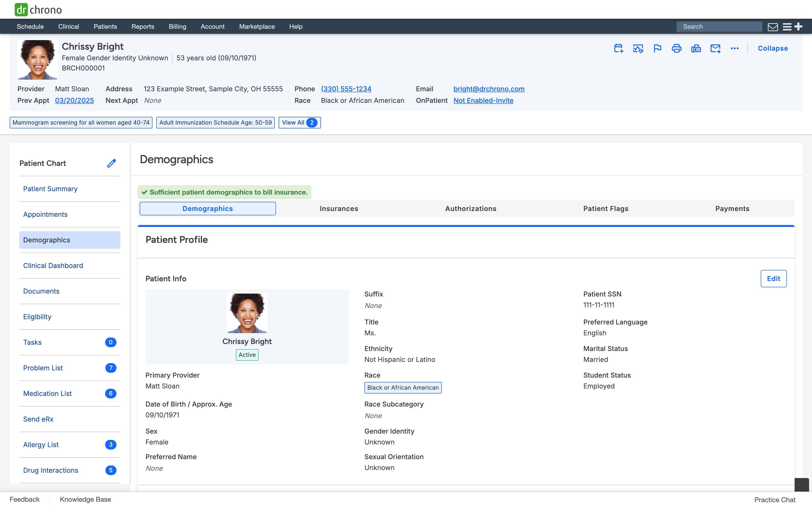Expand View All clinical reminders
The image size is (812, 507).
pos(300,123)
